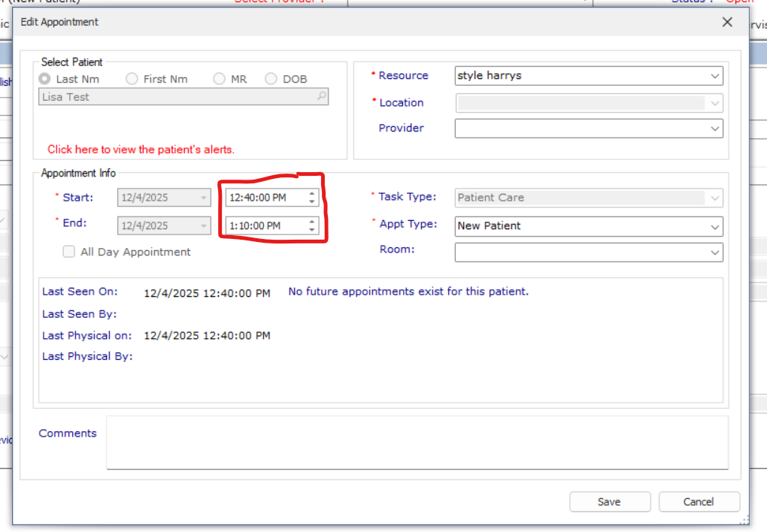767x532 pixels.
Task: Click the dialog resize grip corner
Action: coord(744,520)
